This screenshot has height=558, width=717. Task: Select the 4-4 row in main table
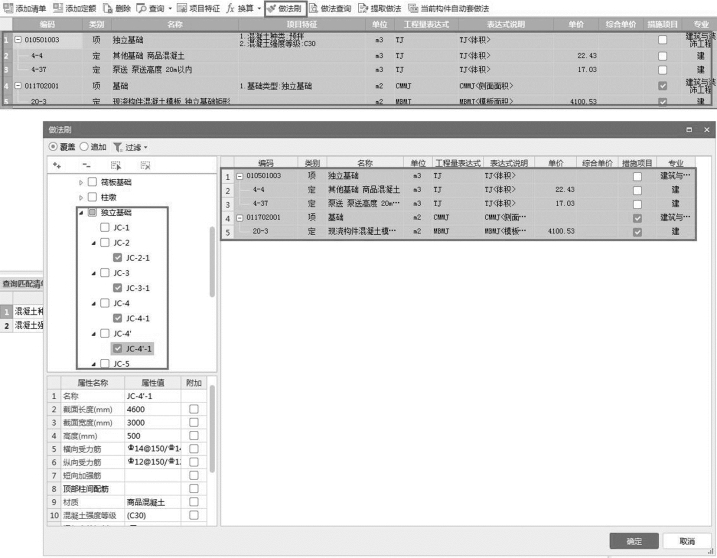tap(357, 56)
